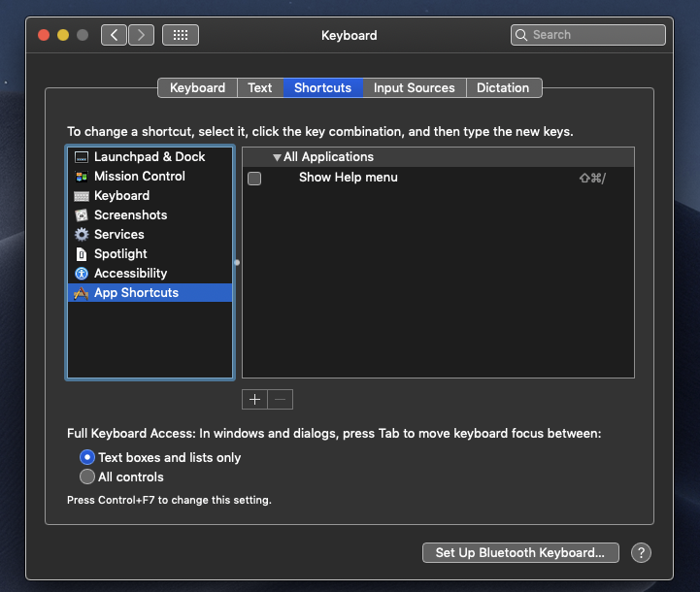This screenshot has height=592, width=700.
Task: Click the Services gear icon
Action: (82, 235)
